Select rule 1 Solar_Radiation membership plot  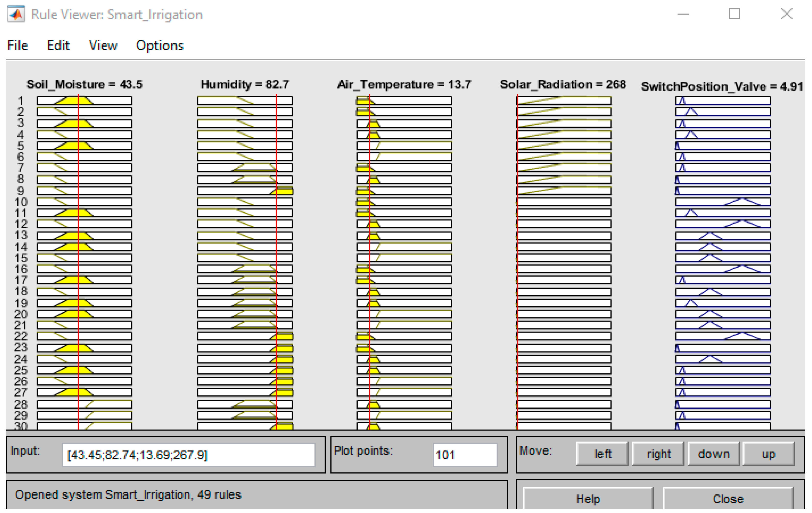(x=564, y=101)
